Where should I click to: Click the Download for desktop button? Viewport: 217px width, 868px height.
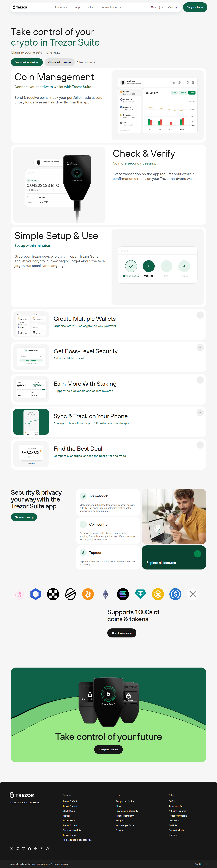(27, 62)
